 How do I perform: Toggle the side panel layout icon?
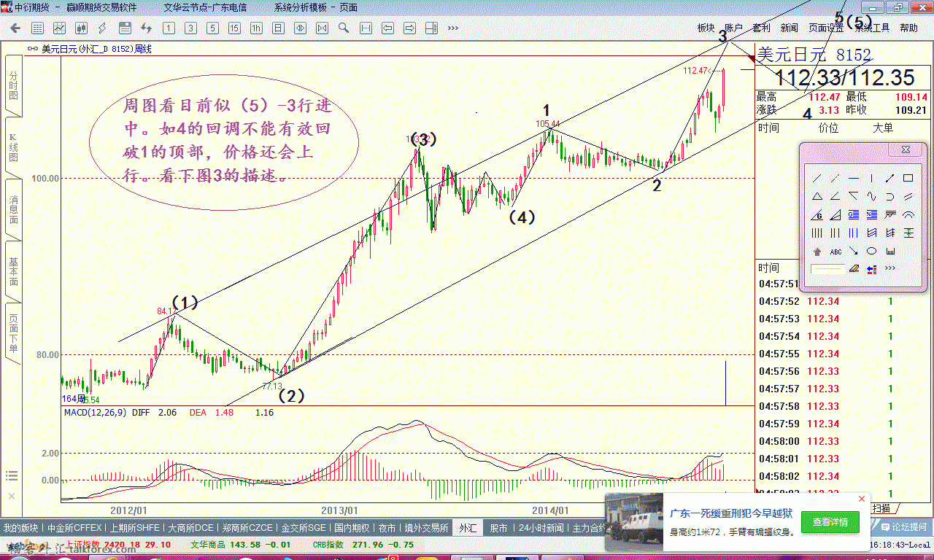[431, 28]
